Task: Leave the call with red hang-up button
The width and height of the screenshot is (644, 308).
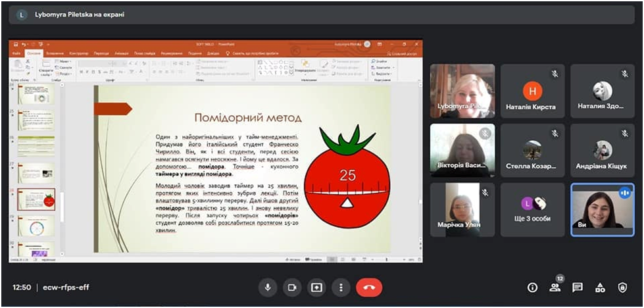Action: tap(369, 287)
